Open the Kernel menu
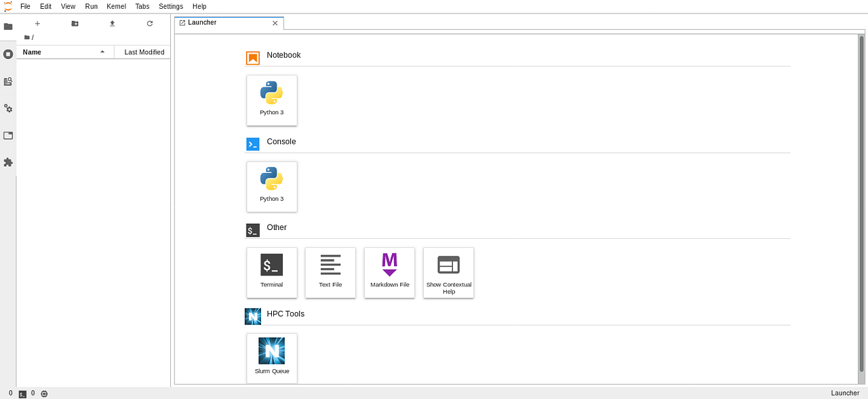 click(x=115, y=6)
